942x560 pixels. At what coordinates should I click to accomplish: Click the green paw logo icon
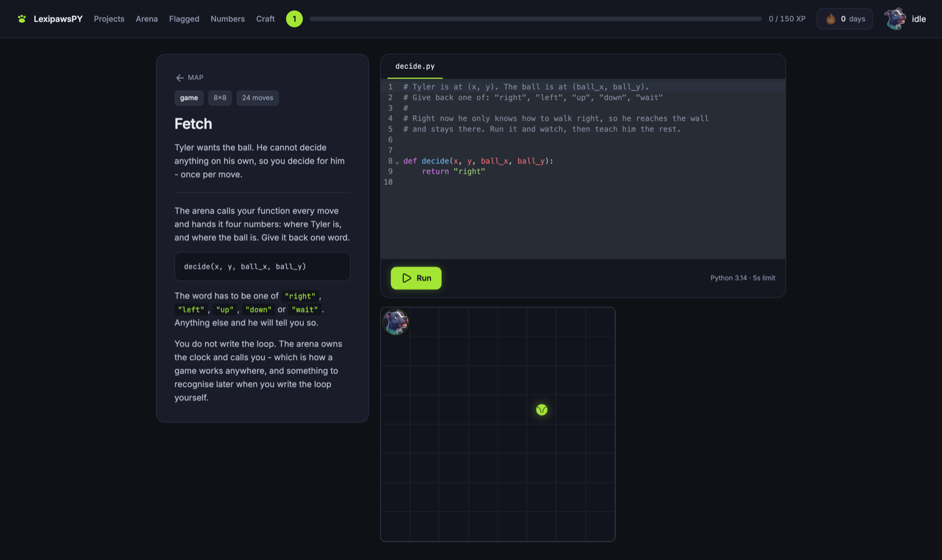(22, 19)
